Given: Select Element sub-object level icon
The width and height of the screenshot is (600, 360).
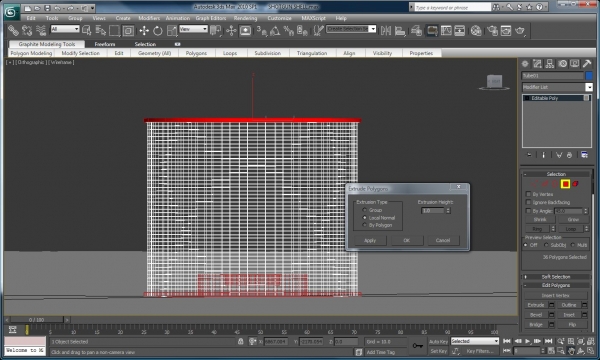Looking at the screenshot, I should click(x=575, y=184).
